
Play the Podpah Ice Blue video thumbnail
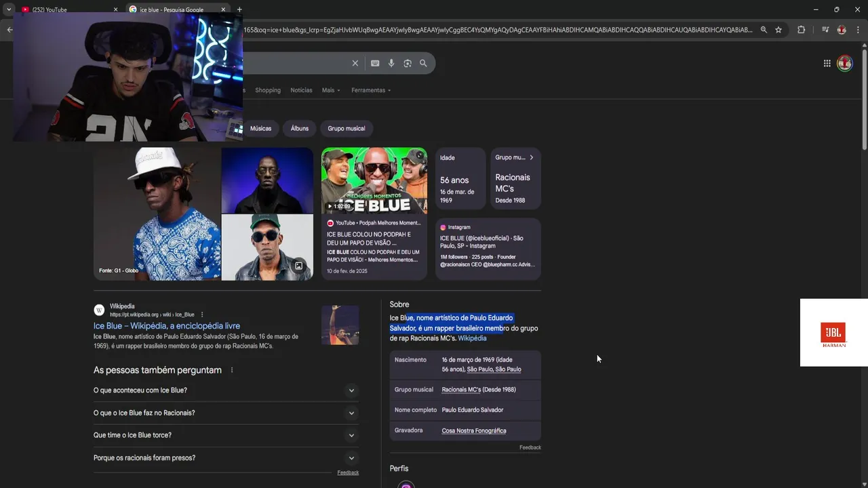click(x=374, y=180)
